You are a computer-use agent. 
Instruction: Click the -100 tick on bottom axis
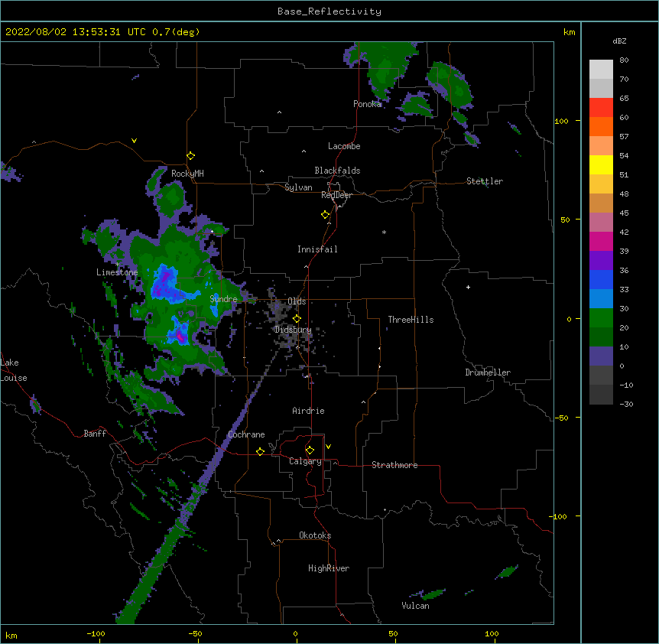96,634
